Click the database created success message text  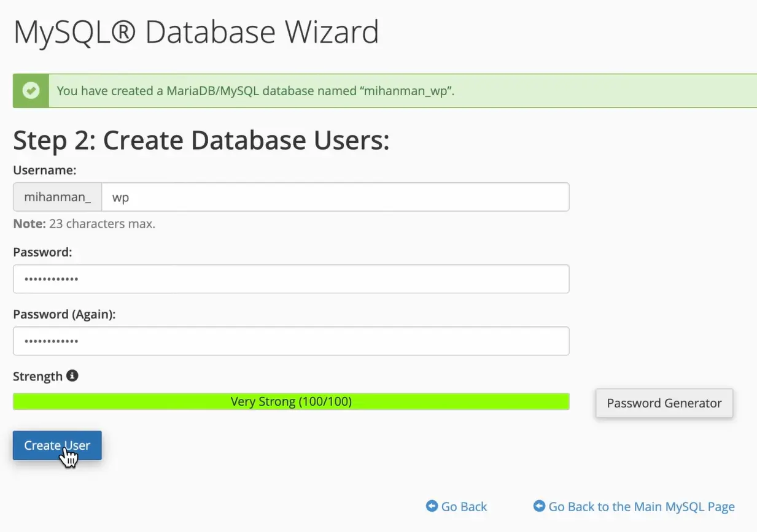click(255, 91)
